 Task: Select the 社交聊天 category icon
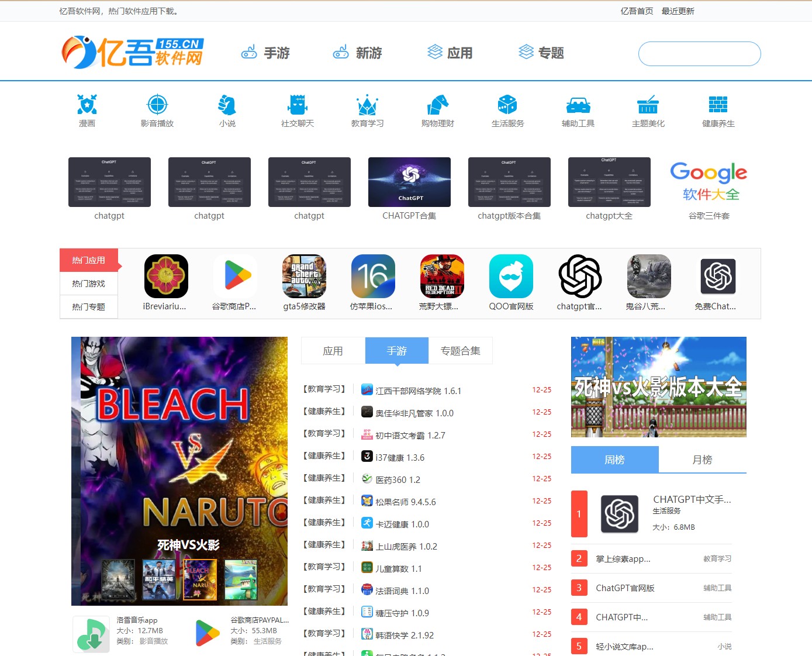pyautogui.click(x=297, y=106)
